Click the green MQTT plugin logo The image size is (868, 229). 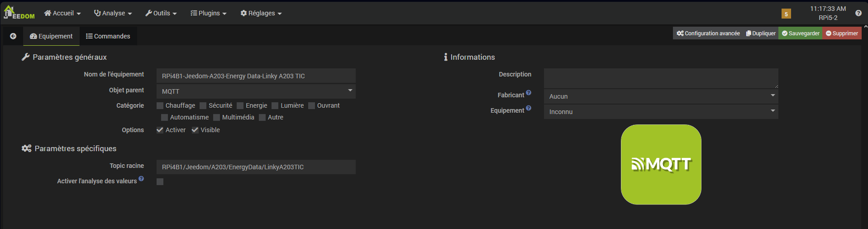pyautogui.click(x=661, y=165)
